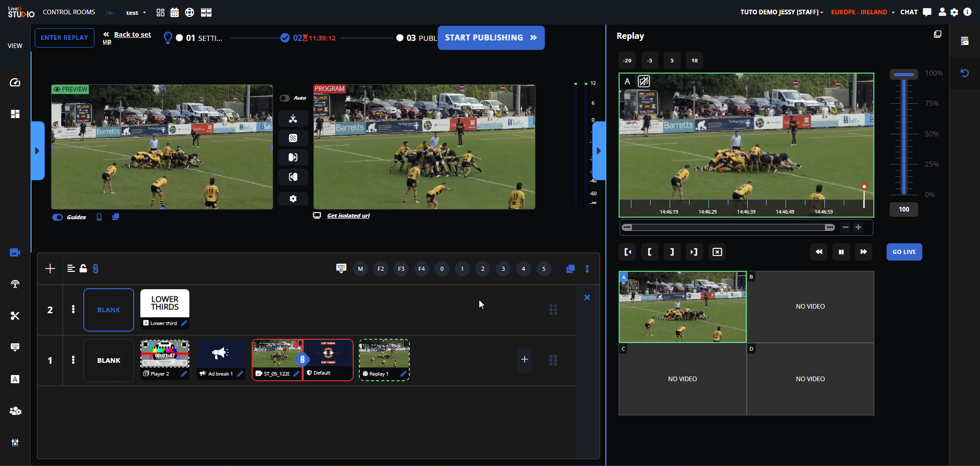
Task: Open layer 2 three-dot options menu
Action: coord(73,309)
